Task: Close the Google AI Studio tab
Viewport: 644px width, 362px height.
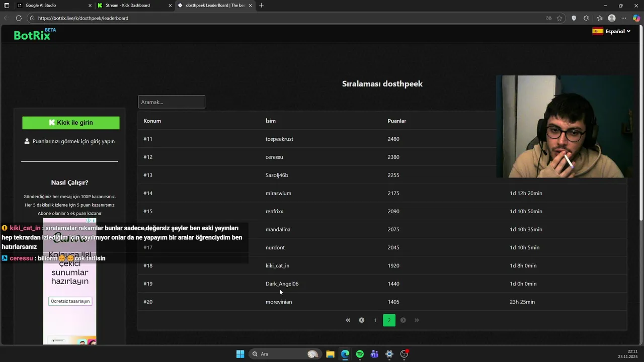Action: point(90,6)
